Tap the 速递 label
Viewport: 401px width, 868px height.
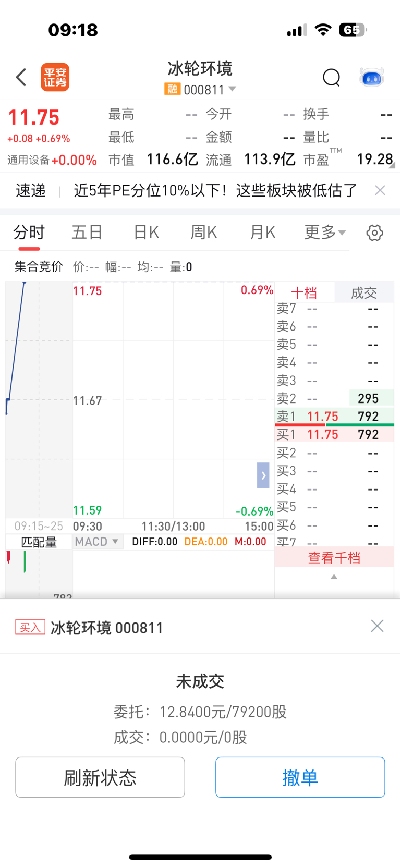[x=31, y=190]
